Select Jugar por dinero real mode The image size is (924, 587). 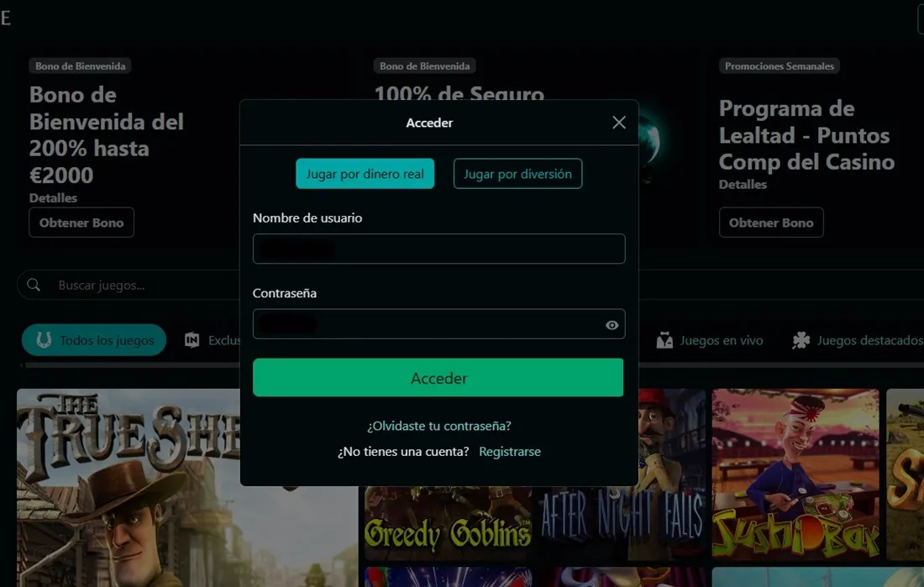tap(365, 174)
